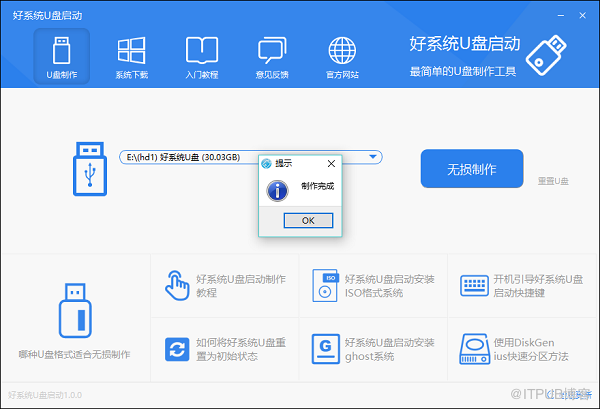Screen dimensions: 600x409
Task: Click the 最简单的U盘制作工具 slogan text
Action: click(x=463, y=71)
